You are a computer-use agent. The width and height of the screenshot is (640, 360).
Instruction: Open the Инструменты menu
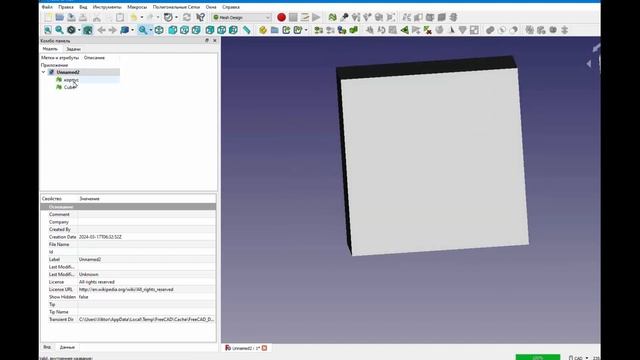pyautogui.click(x=107, y=7)
